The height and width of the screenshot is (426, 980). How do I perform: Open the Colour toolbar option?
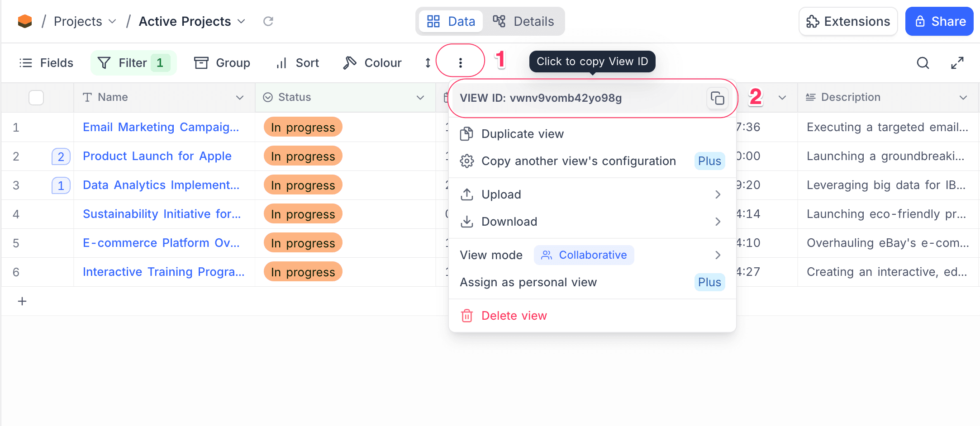pyautogui.click(x=372, y=63)
